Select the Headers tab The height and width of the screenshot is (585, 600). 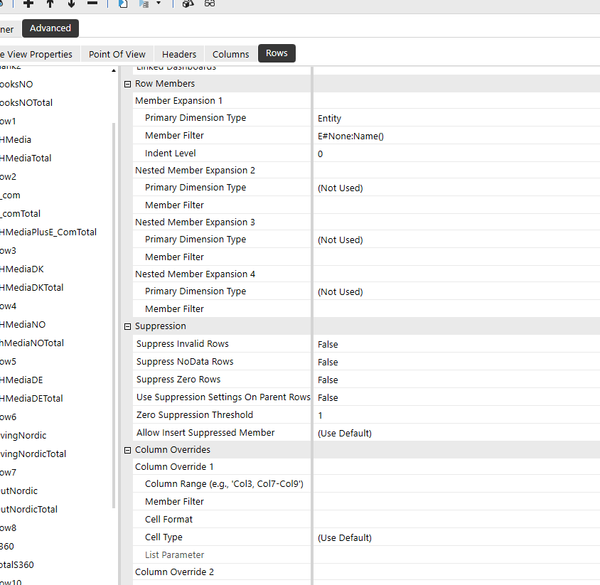tap(179, 54)
